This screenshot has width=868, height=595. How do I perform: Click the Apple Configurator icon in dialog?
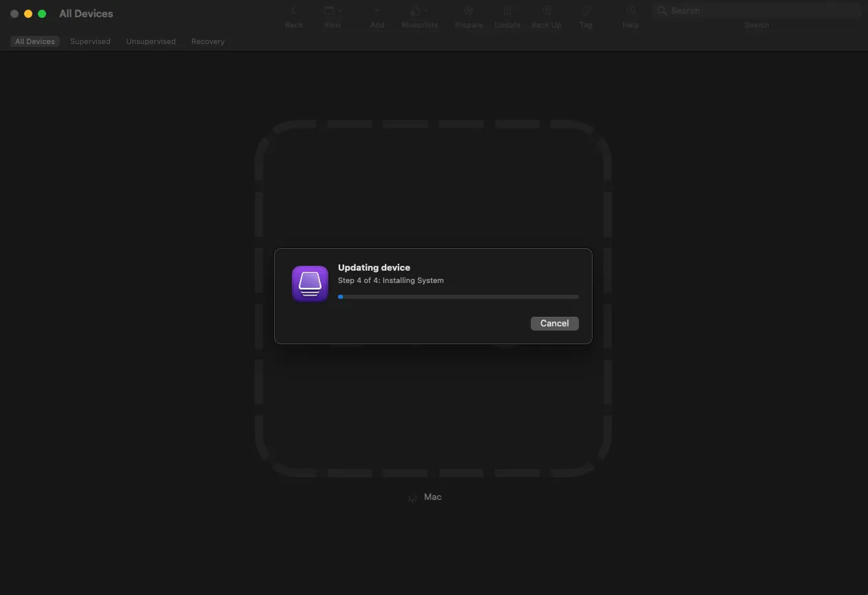(x=310, y=284)
